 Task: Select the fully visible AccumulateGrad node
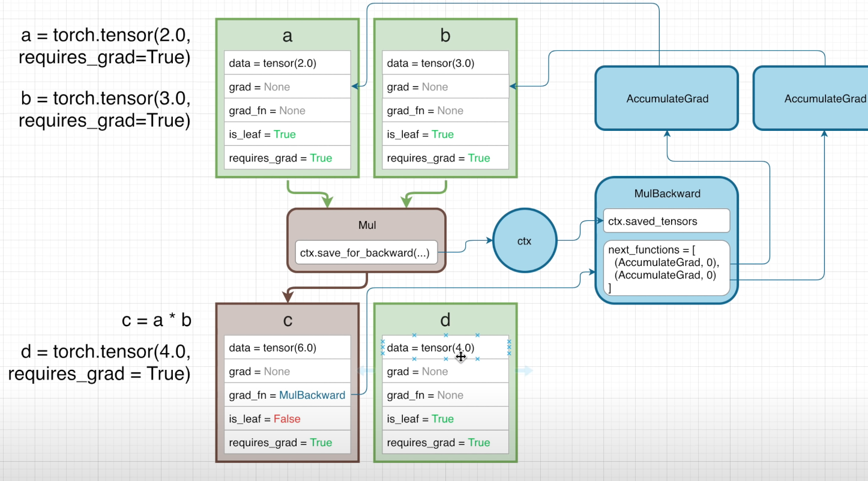pyautogui.click(x=667, y=98)
